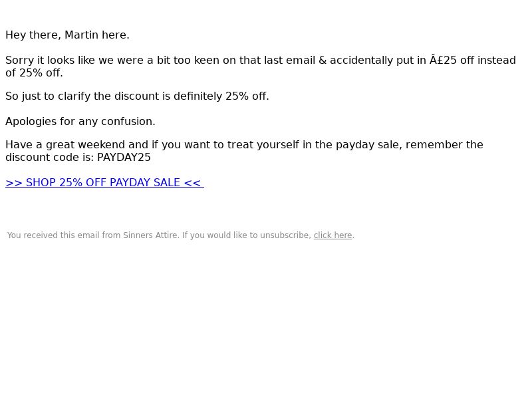Click the 'Sinners Attire' name in the footer

[x=151, y=235]
